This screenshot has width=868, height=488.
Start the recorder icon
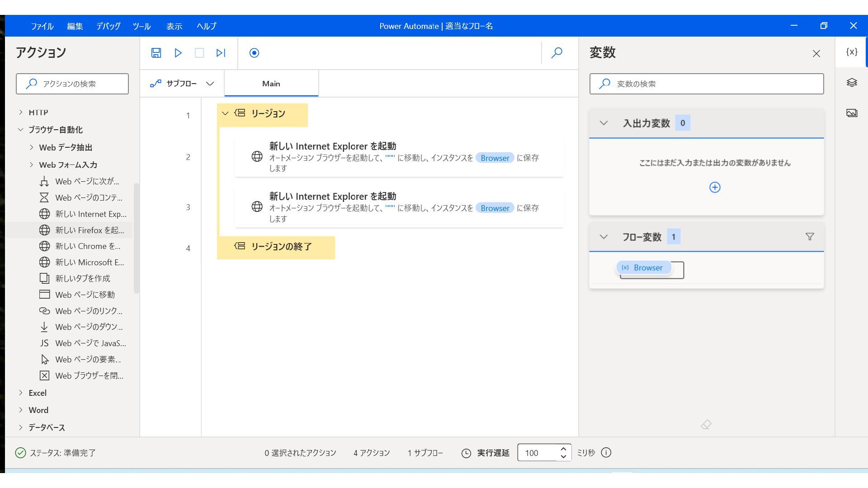point(254,53)
